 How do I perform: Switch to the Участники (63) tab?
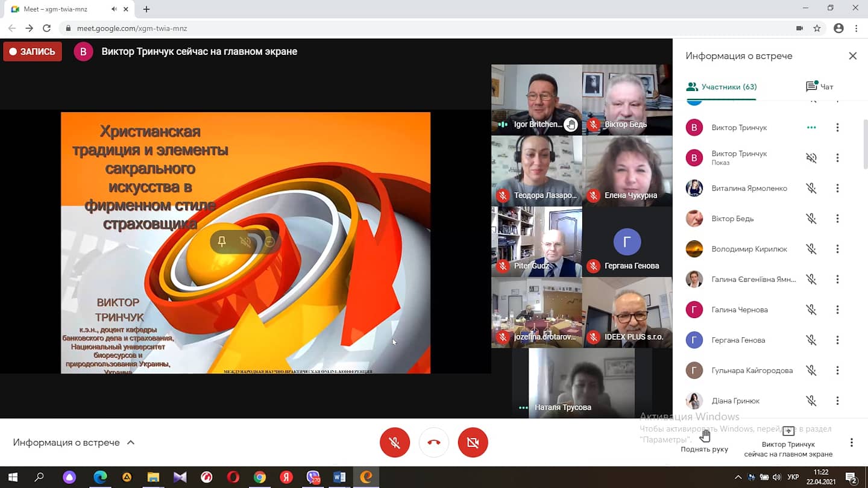click(x=722, y=87)
